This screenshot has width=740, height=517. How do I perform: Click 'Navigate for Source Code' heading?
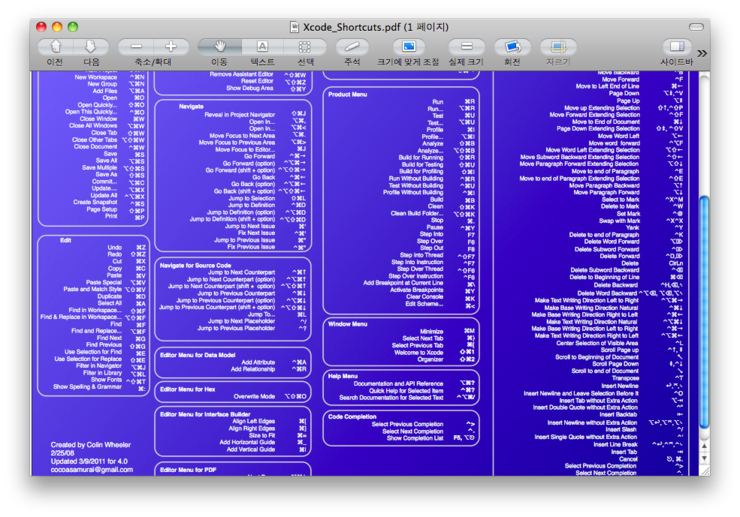pyautogui.click(x=195, y=265)
